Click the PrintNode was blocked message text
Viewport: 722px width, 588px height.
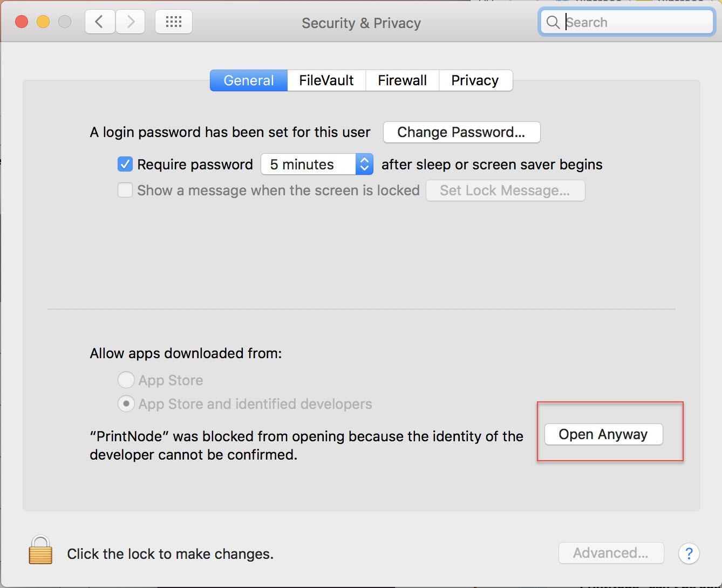point(306,445)
